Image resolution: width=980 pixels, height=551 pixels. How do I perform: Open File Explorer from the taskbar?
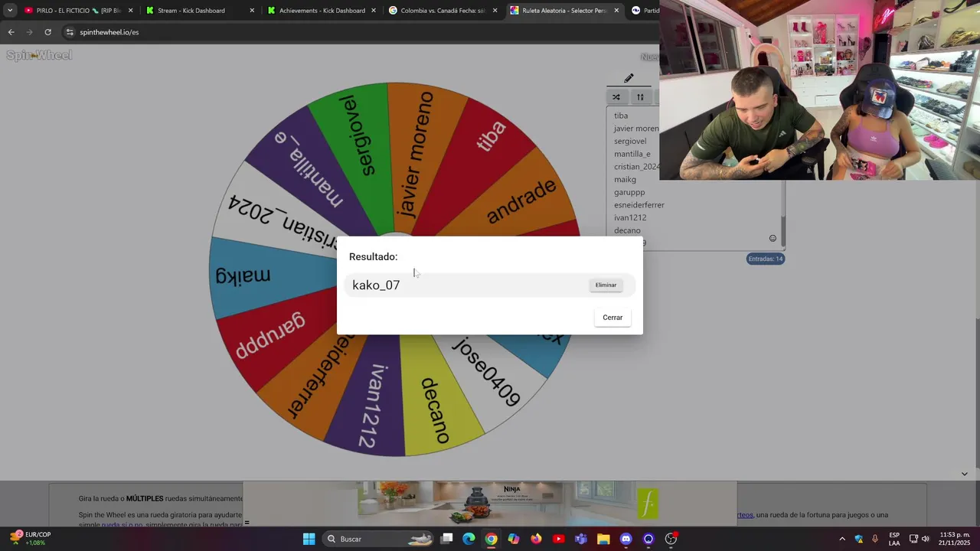point(603,539)
